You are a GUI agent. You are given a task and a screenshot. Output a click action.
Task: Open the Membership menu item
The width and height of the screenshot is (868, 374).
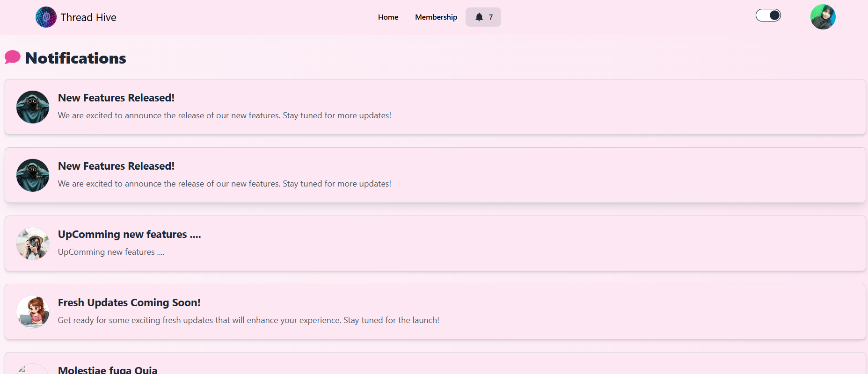point(436,17)
